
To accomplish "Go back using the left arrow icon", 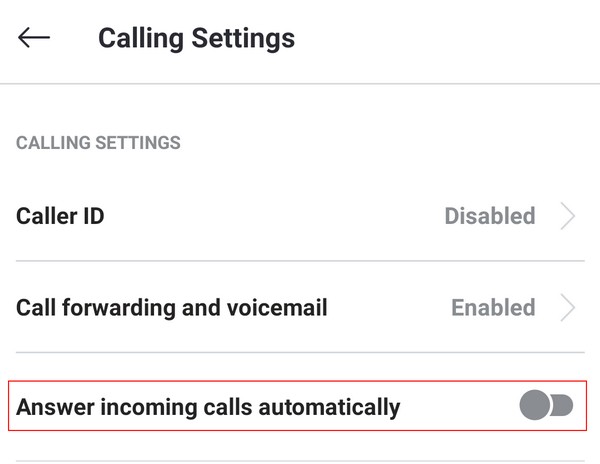I will [x=34, y=37].
